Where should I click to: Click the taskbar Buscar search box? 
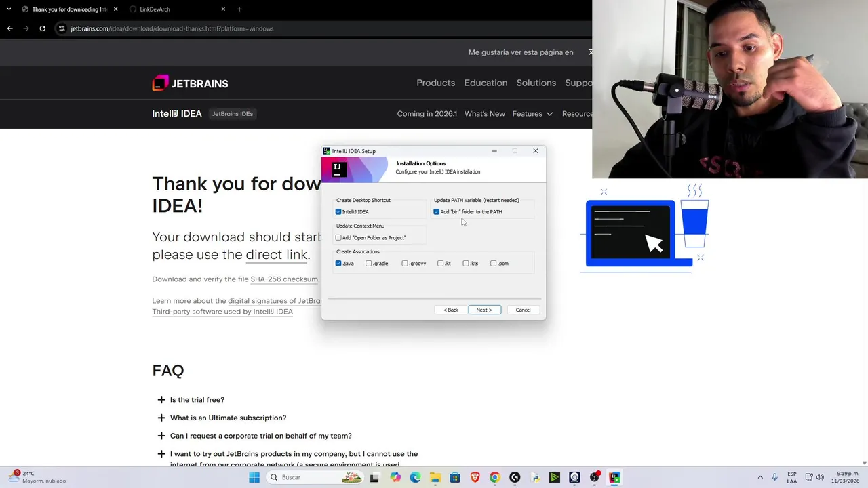tap(314, 478)
